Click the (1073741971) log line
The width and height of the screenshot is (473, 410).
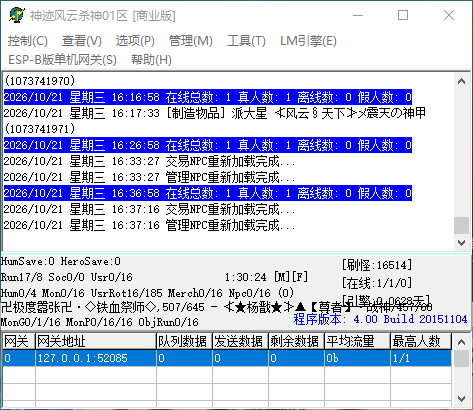[40, 129]
